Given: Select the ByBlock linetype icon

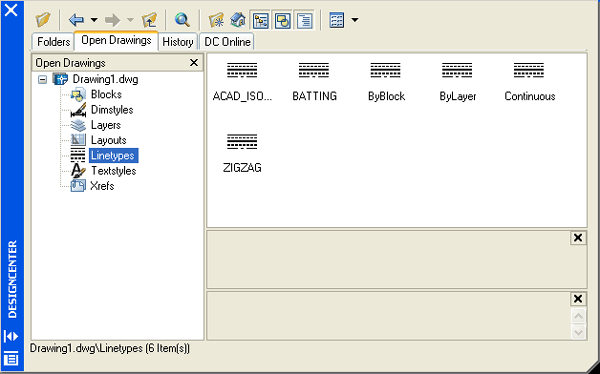Looking at the screenshot, I should (x=386, y=70).
